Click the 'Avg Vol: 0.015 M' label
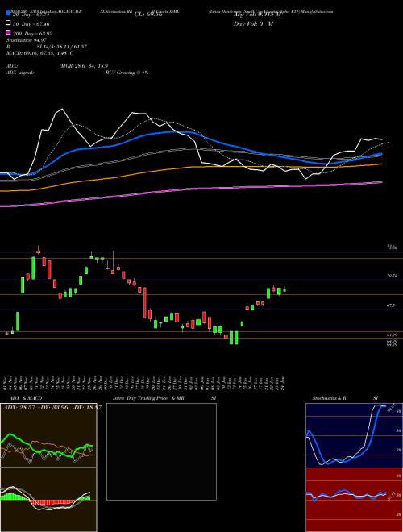Image resolution: width=403 pixels, height=532 pixels. pyautogui.click(x=257, y=15)
